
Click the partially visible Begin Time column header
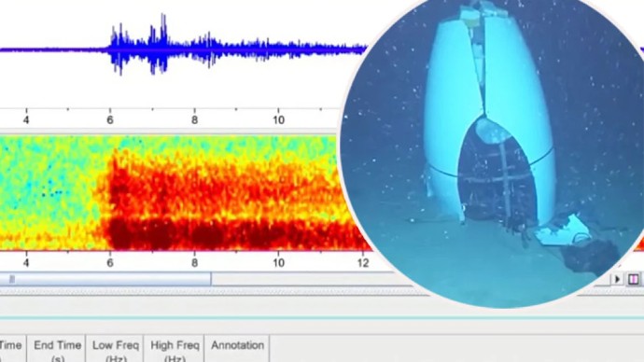pos(12,349)
